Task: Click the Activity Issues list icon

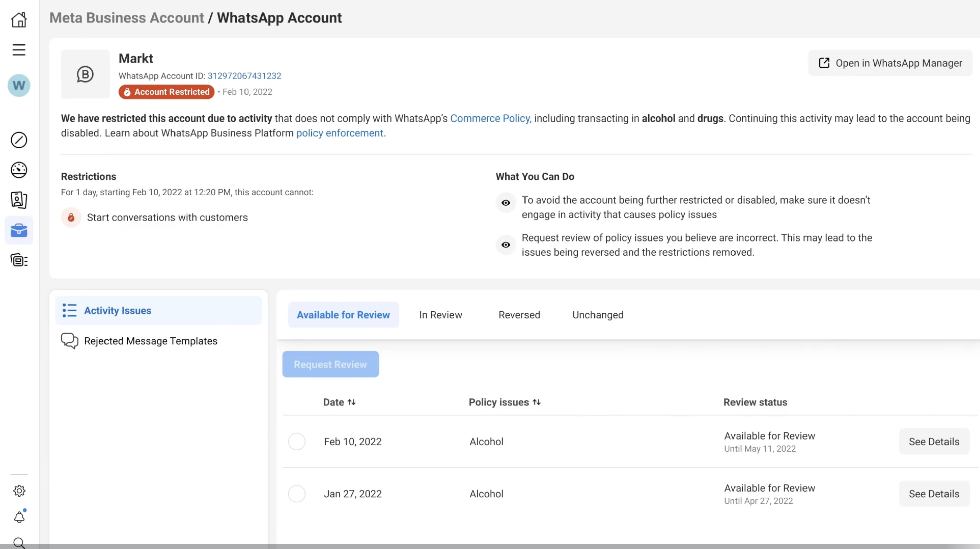Action: (70, 311)
